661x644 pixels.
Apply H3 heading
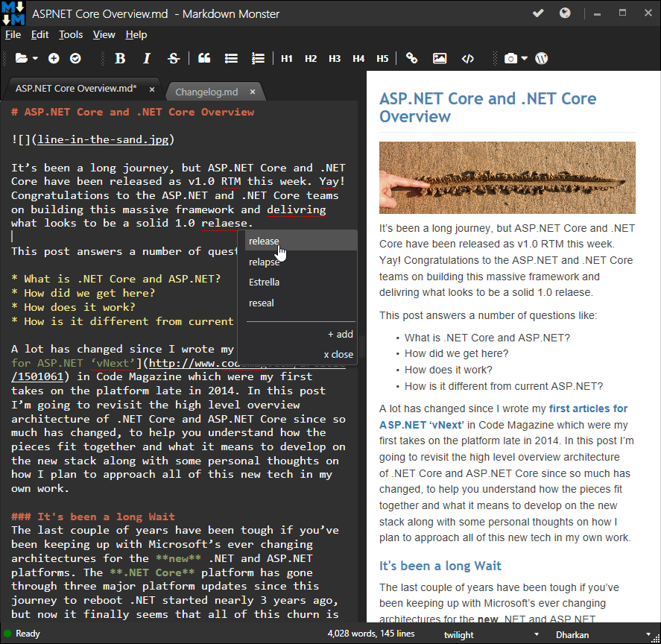(x=335, y=59)
